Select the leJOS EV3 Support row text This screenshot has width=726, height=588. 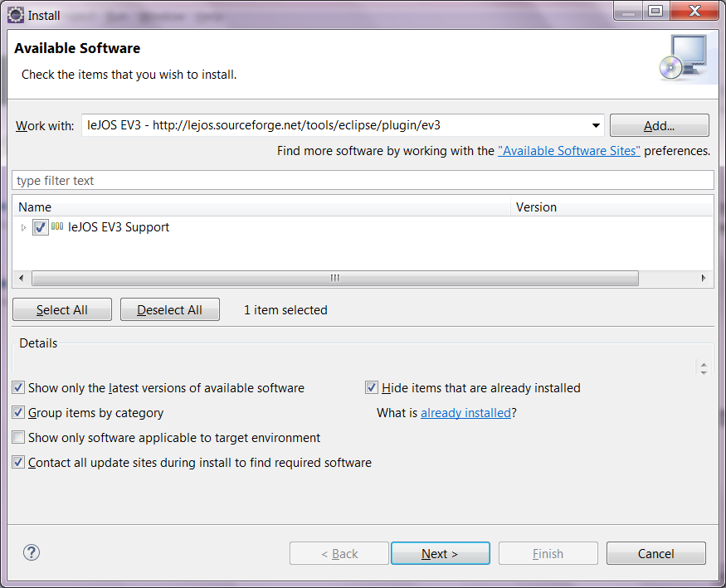[x=119, y=227]
